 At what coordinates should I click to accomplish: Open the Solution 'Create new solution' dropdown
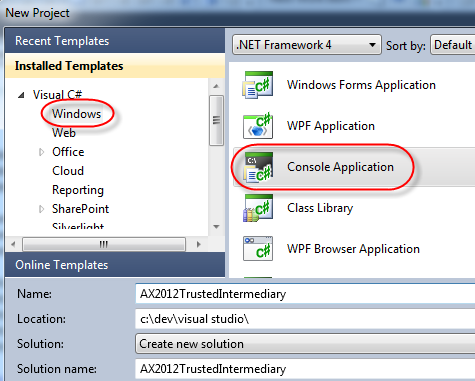(305, 344)
